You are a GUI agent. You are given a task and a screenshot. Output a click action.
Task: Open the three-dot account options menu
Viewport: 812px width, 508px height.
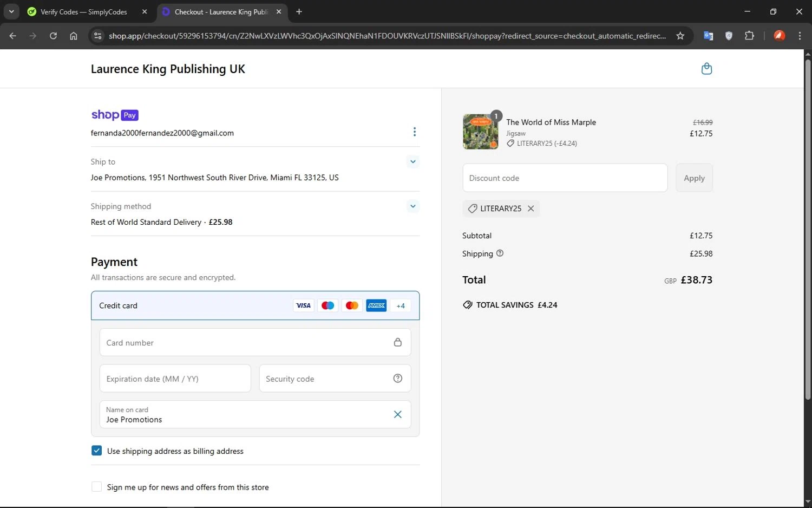[415, 132]
